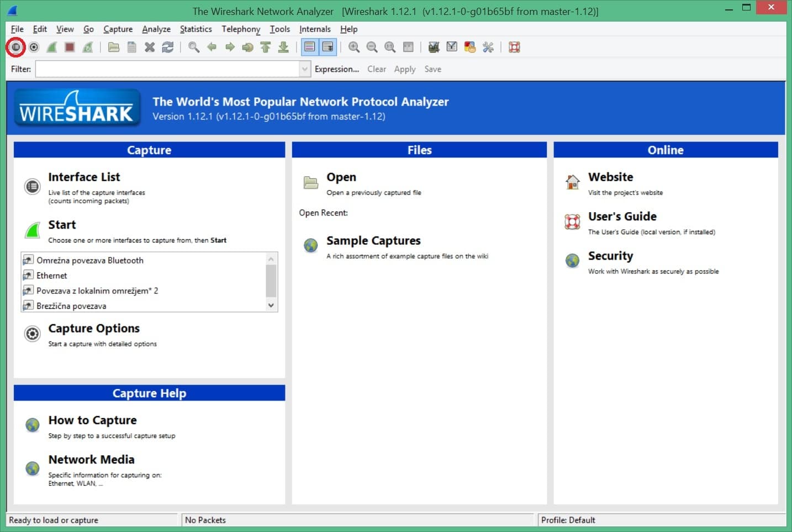Click the Expression... button

coord(336,69)
